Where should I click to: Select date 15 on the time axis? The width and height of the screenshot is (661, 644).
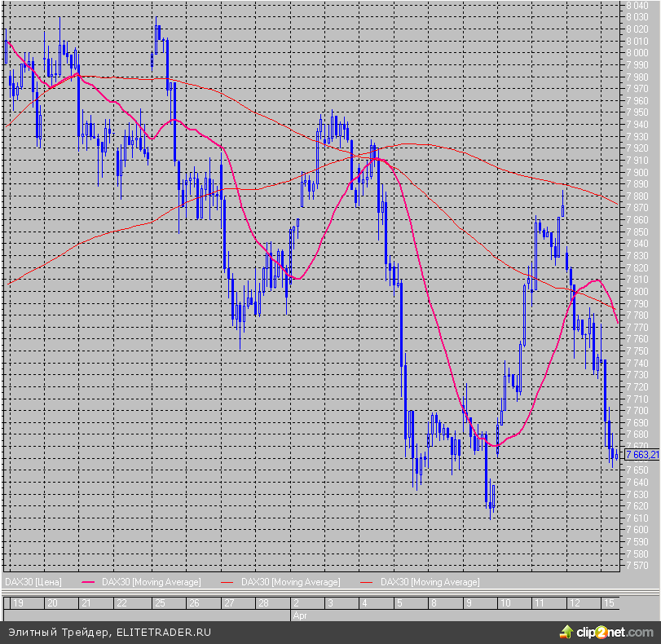[609, 603]
